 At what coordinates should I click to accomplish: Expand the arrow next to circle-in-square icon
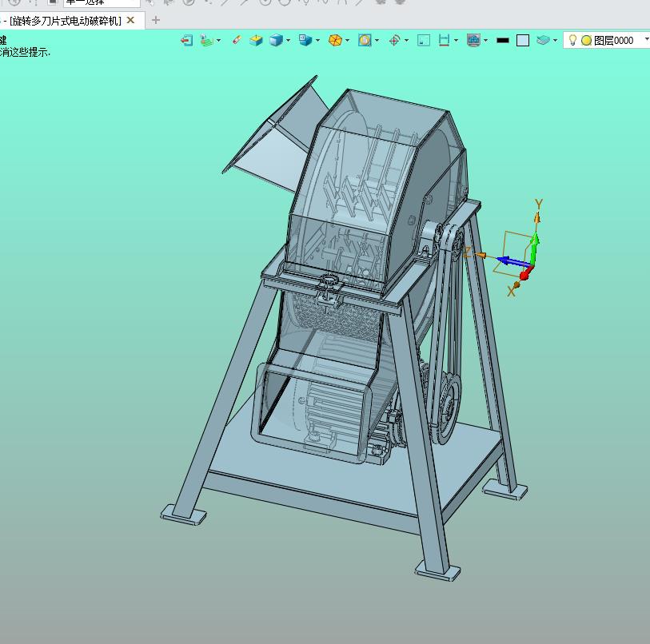pyautogui.click(x=377, y=41)
